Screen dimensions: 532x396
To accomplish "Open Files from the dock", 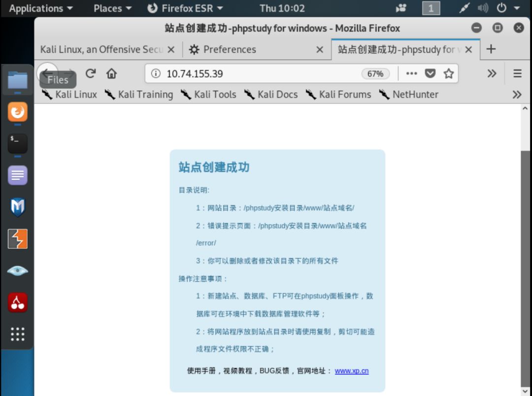I will (x=17, y=80).
